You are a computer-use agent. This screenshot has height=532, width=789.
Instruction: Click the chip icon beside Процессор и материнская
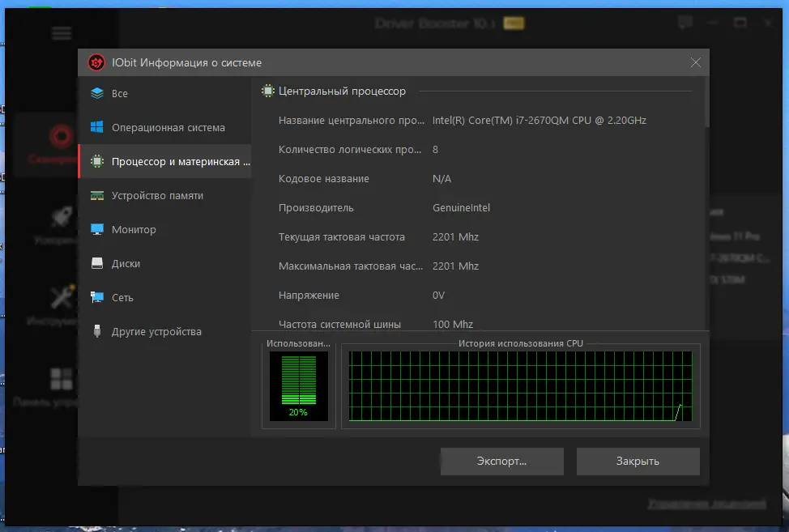(x=97, y=161)
